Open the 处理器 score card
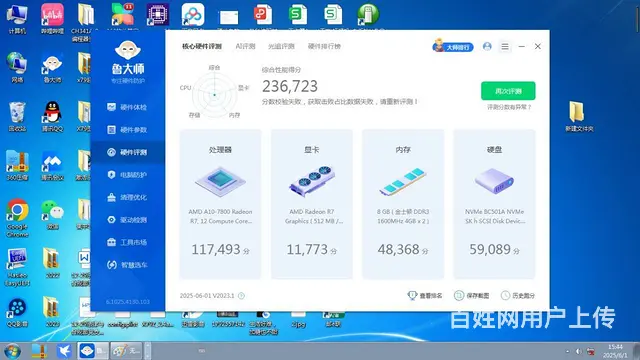 click(x=220, y=204)
